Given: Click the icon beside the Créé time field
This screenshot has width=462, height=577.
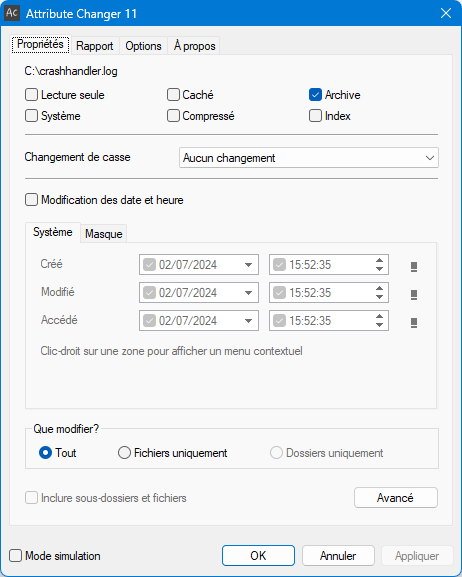Looking at the screenshot, I should pos(414,267).
